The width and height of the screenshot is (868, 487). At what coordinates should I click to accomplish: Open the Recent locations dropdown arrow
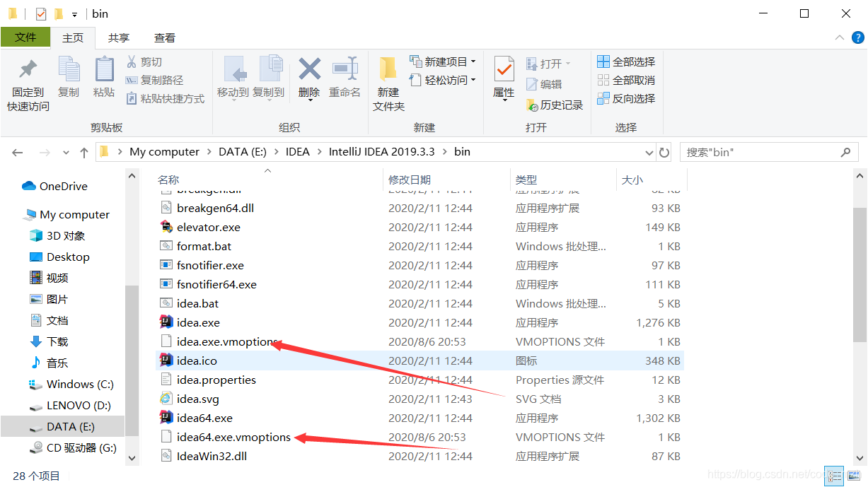[x=66, y=153]
